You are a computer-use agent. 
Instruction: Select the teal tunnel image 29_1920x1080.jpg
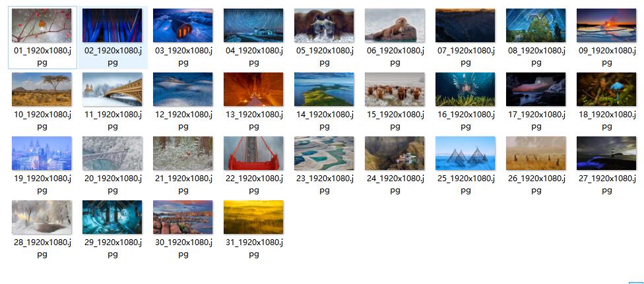click(x=112, y=217)
